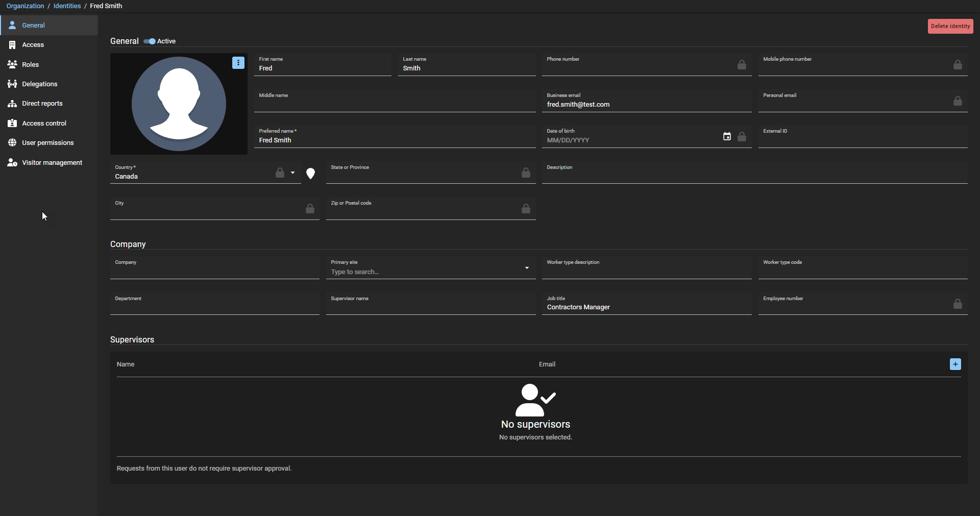Click the Name column header in Supervisors
Image resolution: width=980 pixels, height=516 pixels.
tap(126, 364)
